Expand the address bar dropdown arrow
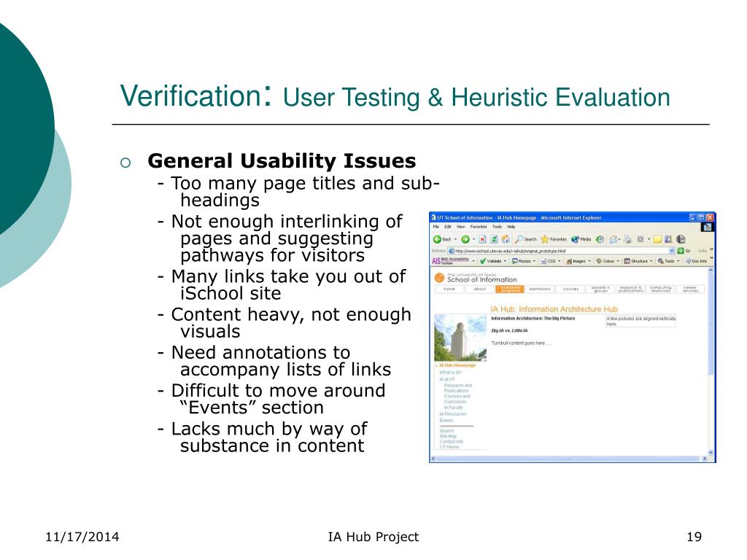Screen dimensions: 747x560 coord(672,251)
